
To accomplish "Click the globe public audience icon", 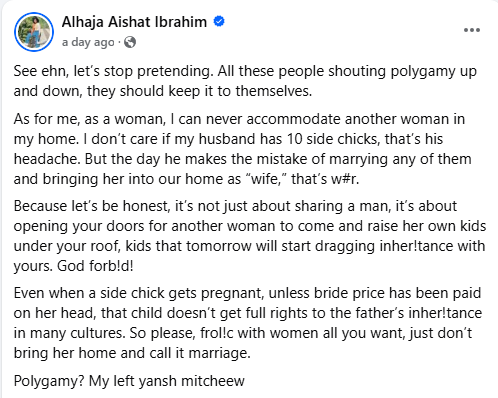I will (130, 42).
